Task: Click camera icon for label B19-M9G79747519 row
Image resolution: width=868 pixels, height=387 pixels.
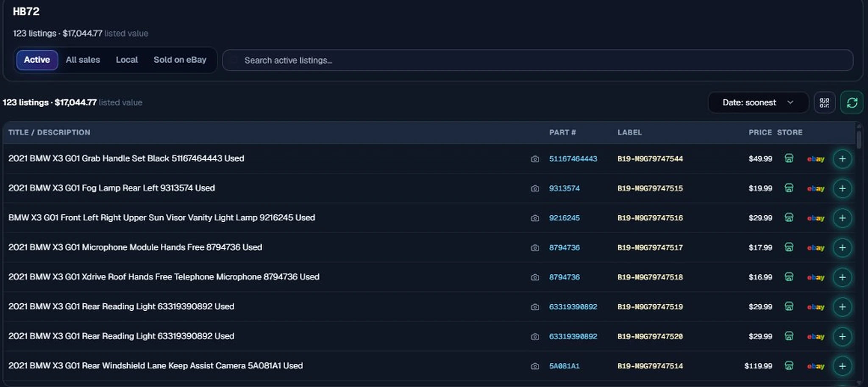Action: [x=535, y=307]
